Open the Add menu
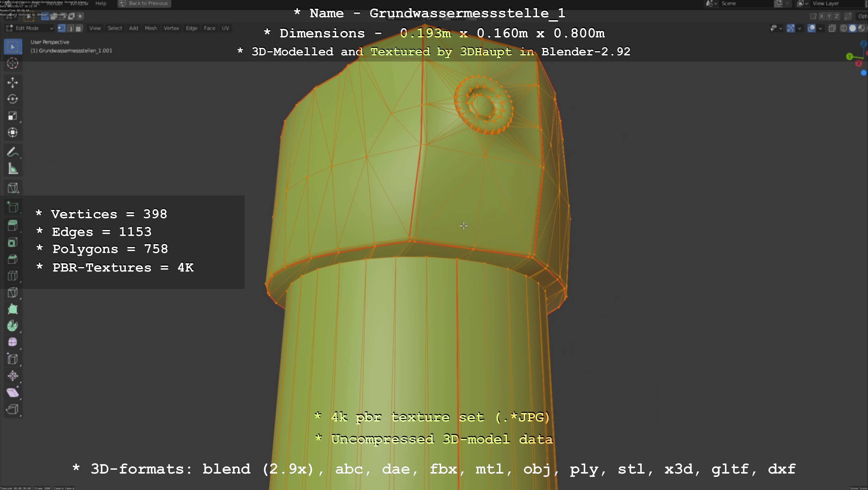Screen dimensions: 868x490 pyautogui.click(x=134, y=28)
